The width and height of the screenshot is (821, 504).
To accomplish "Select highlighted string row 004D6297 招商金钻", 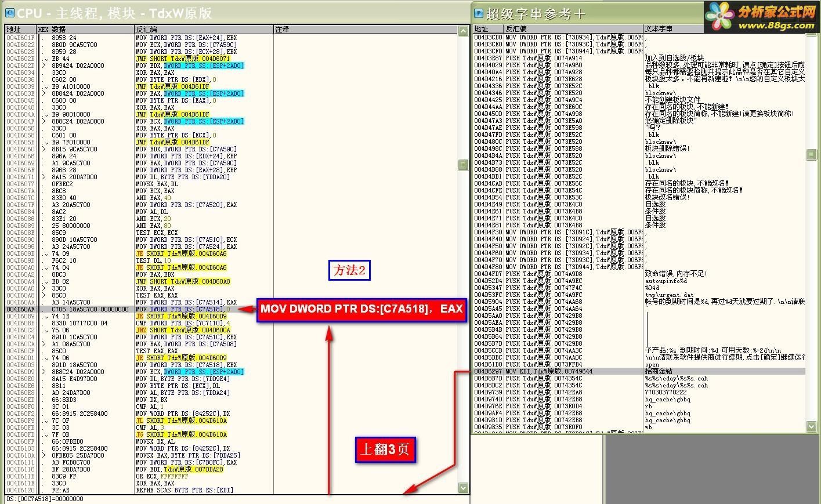I will pos(639,371).
